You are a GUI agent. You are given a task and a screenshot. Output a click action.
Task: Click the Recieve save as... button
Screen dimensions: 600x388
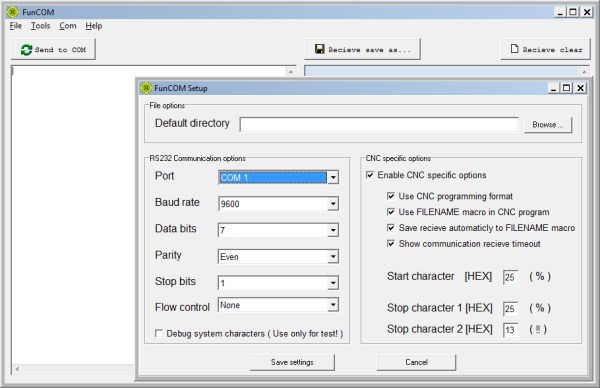click(362, 49)
